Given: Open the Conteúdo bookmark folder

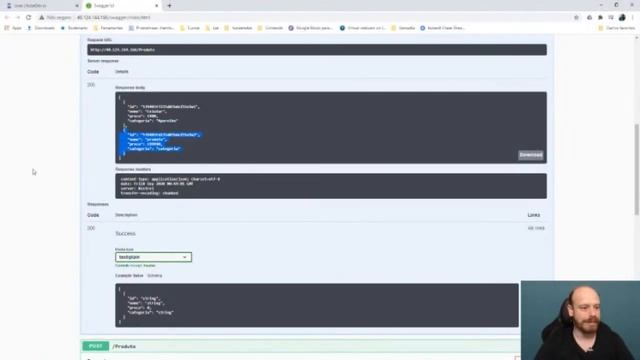Looking at the screenshot, I should (x=270, y=28).
